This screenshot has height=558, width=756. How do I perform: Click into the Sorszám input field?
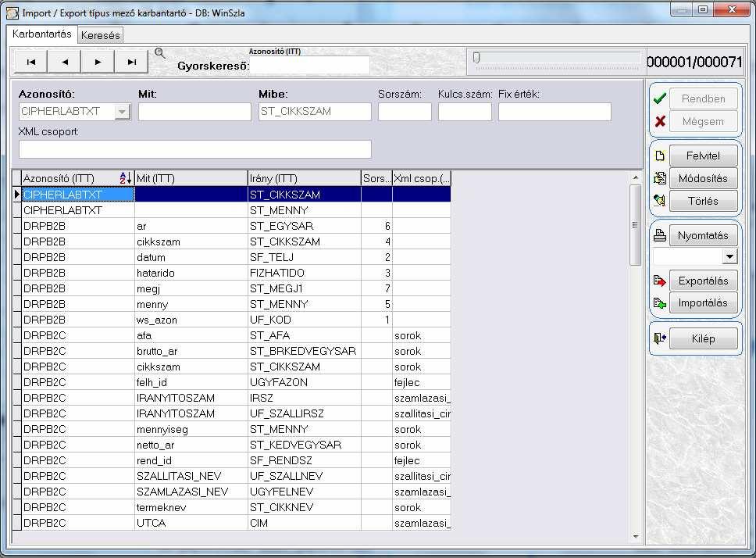click(x=405, y=112)
